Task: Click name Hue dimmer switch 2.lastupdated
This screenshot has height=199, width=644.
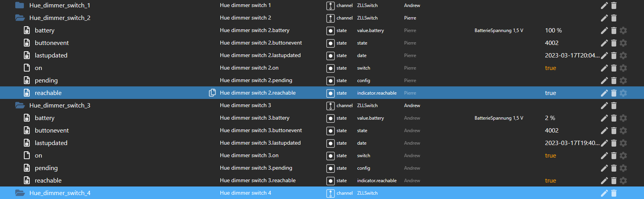Action: pos(260,56)
